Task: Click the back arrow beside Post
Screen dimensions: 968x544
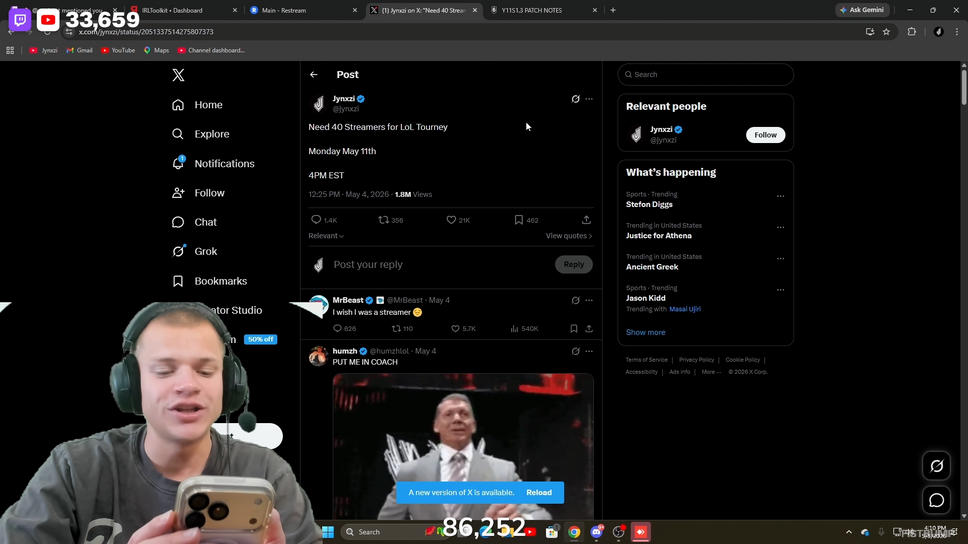Action: 314,75
